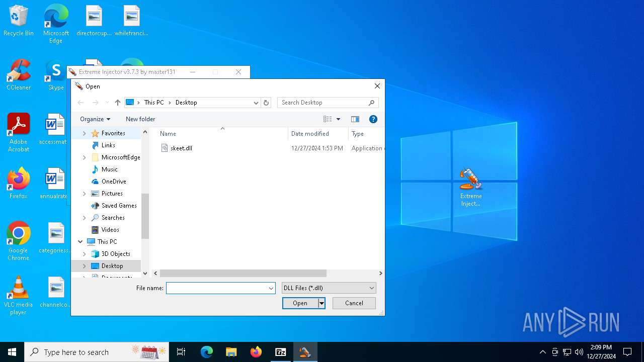644x362 pixels.
Task: Cancel the Open dialog
Action: tap(354, 303)
